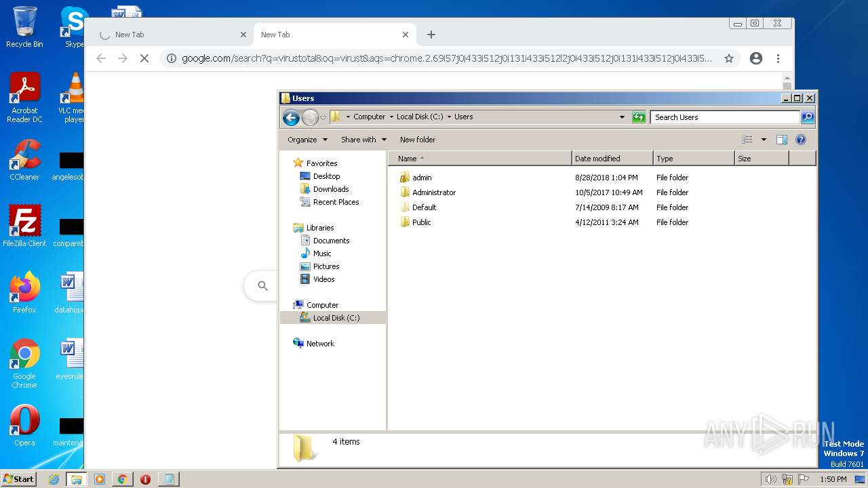Sort by Date modified column header
The height and width of the screenshot is (488, 868).
coord(612,159)
